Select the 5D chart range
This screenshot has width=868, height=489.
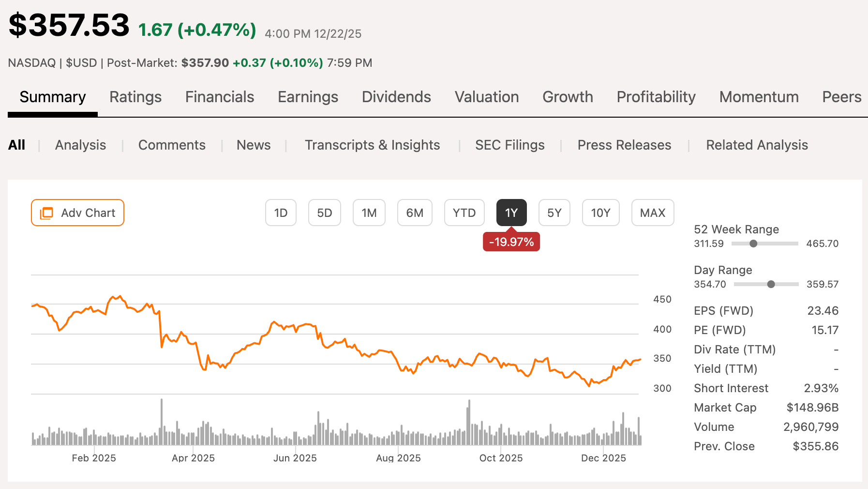324,213
